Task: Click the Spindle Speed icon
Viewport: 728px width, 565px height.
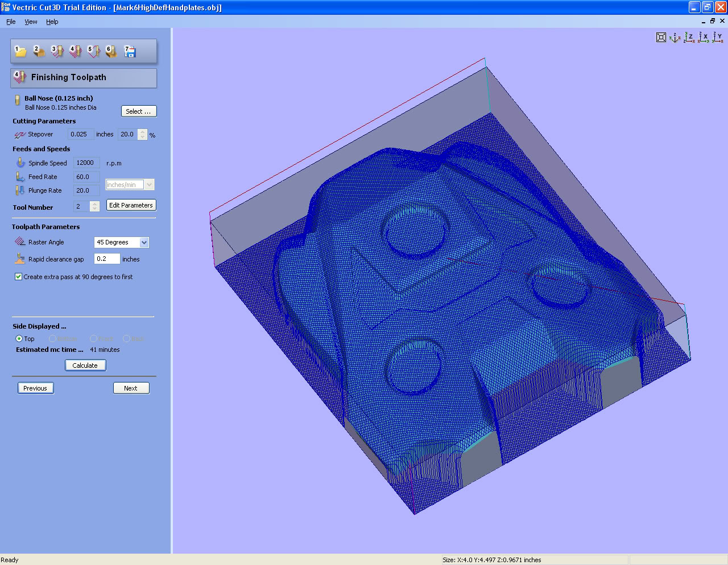Action: click(x=20, y=163)
